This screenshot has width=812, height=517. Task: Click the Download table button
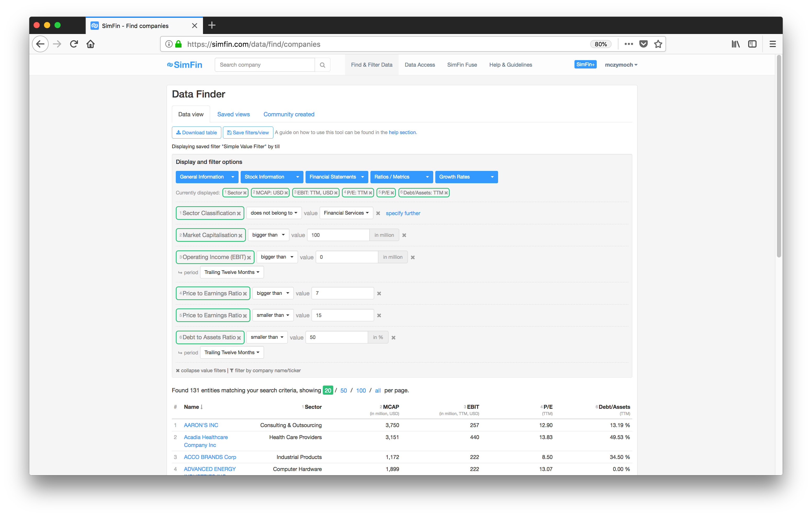[196, 133]
